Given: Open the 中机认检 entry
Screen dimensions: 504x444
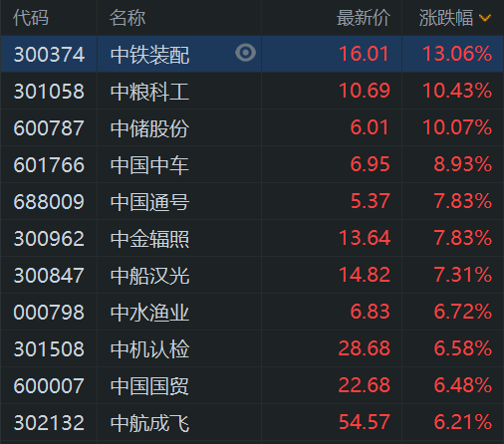Looking at the screenshot, I should point(149,349).
